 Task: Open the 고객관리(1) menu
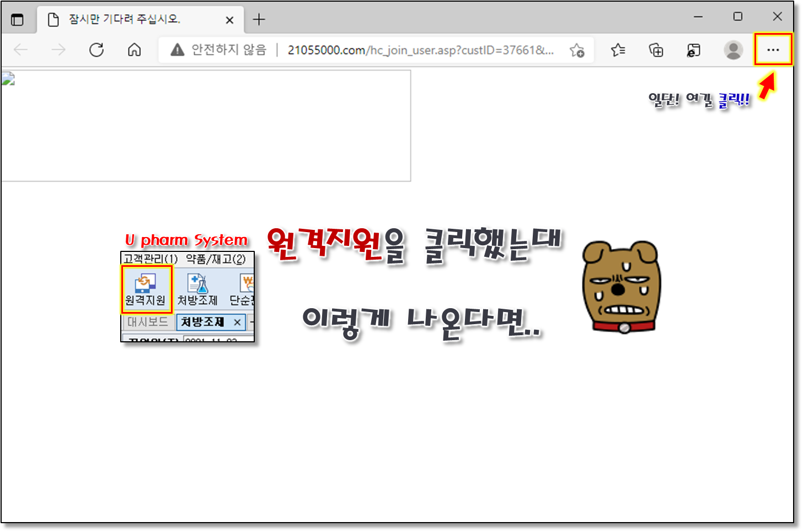(150, 259)
